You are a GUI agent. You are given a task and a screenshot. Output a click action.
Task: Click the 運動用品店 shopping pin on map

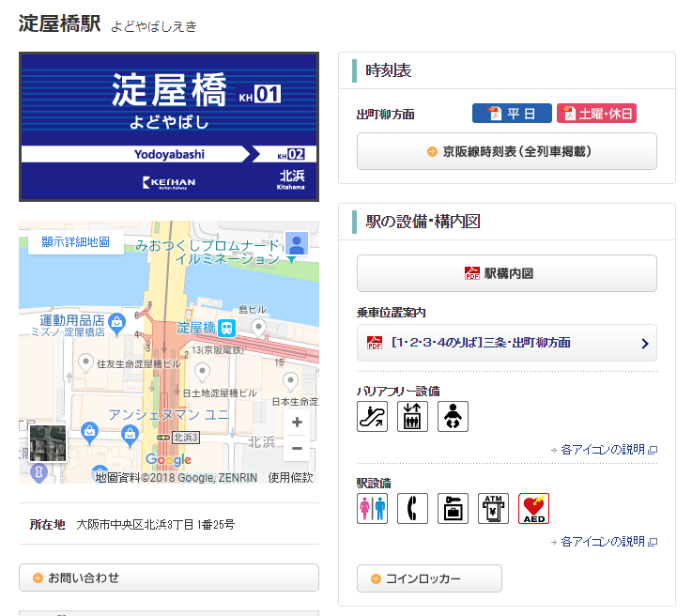[x=117, y=323]
